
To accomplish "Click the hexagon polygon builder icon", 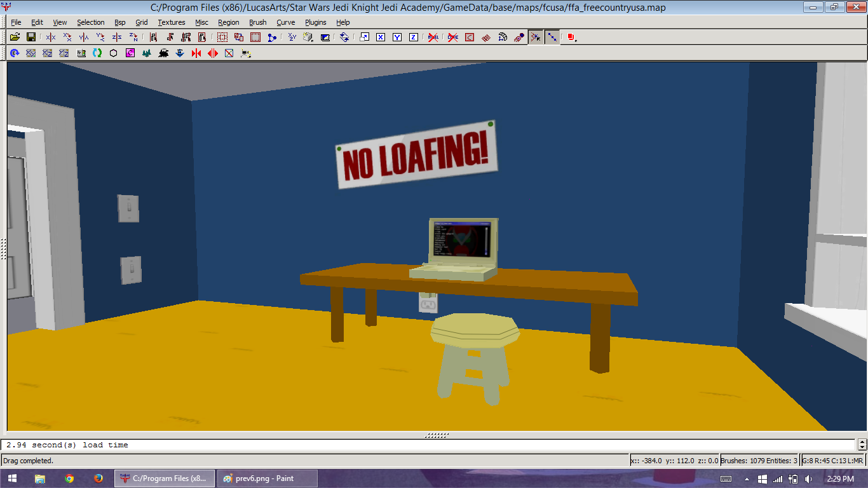I will click(x=114, y=53).
